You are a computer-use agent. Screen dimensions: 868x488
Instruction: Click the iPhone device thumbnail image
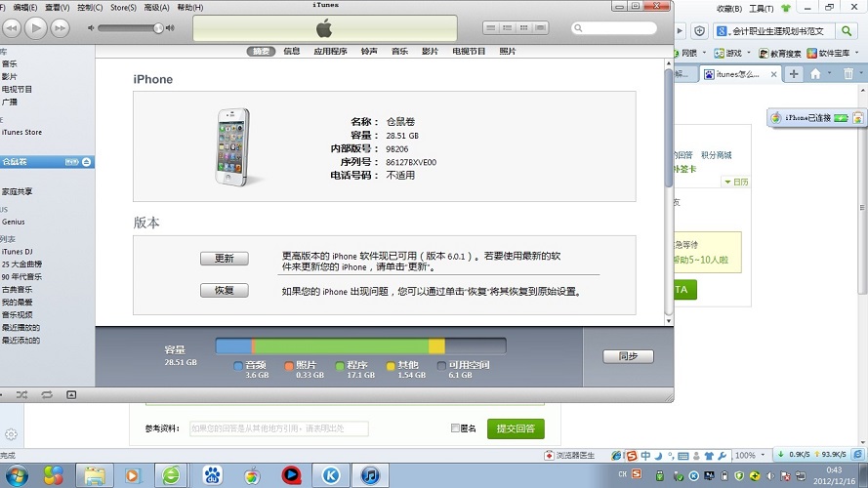pos(233,147)
